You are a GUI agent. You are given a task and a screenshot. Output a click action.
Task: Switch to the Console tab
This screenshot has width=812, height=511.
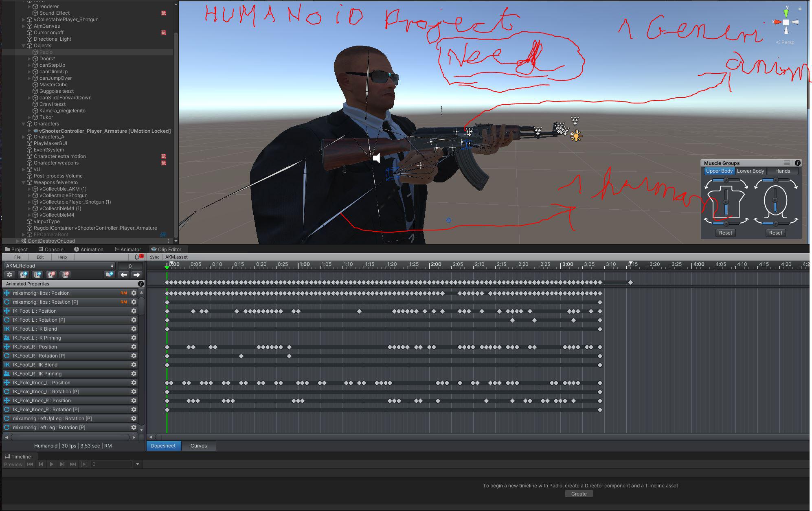[x=51, y=249]
